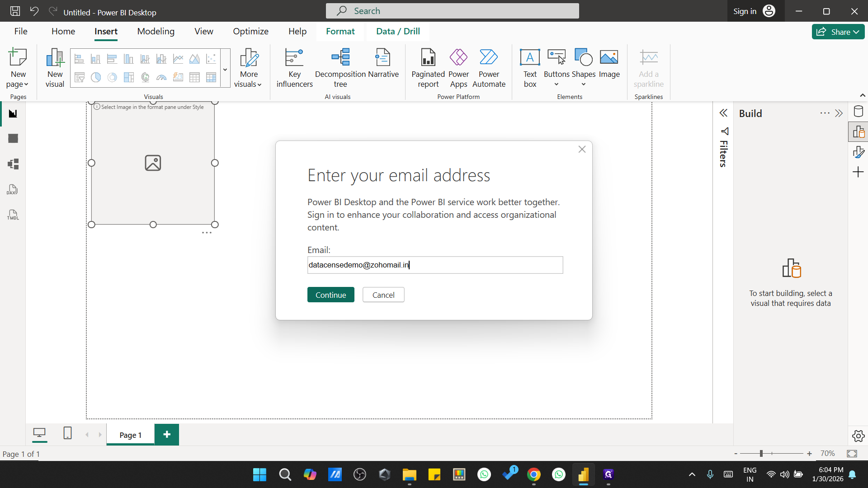Image resolution: width=868 pixels, height=488 pixels.
Task: Switch to TMDL view in left sidebar
Action: pos(13,215)
